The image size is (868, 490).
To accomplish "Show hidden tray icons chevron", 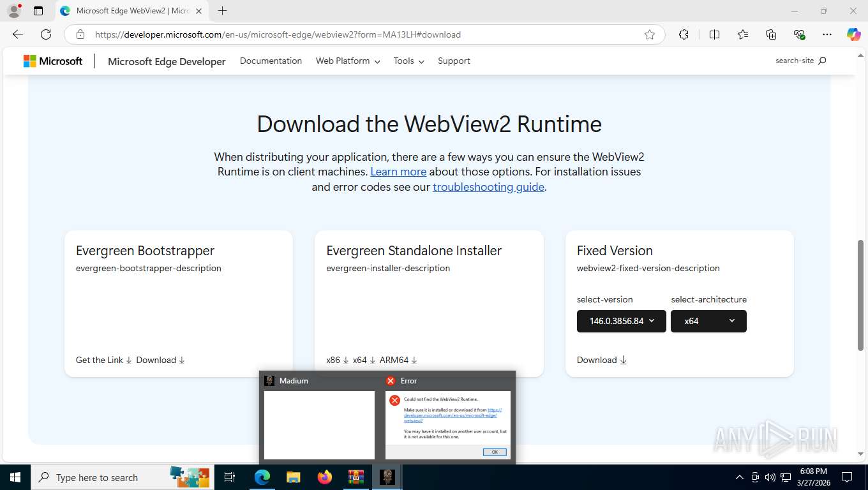I will pos(740,477).
